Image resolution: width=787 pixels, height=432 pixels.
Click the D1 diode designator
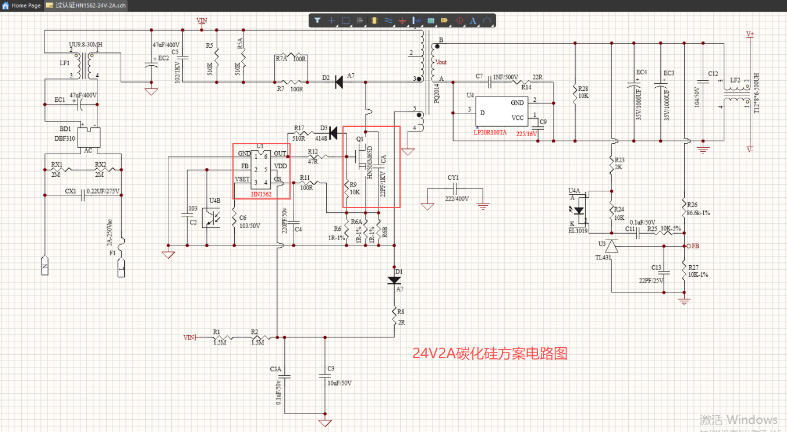(x=399, y=271)
